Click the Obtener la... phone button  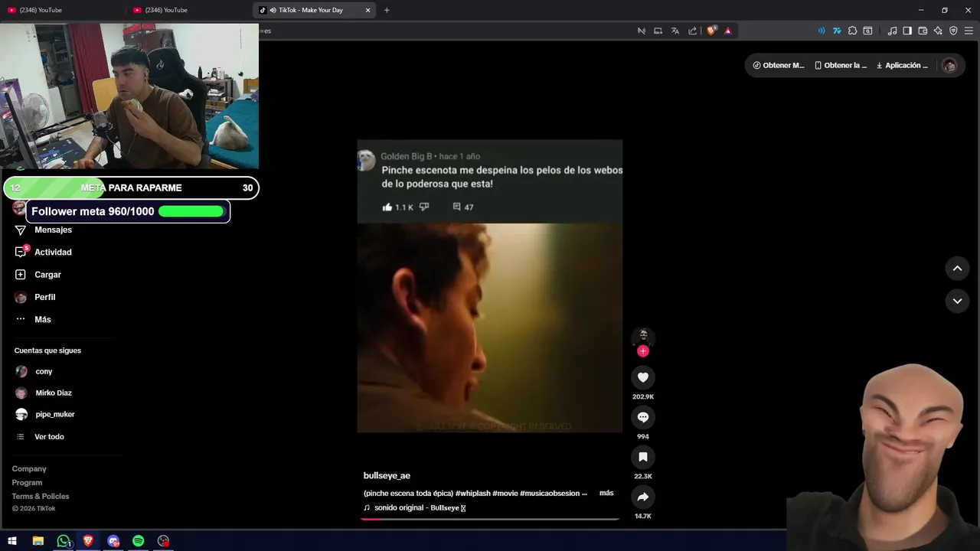click(x=841, y=65)
